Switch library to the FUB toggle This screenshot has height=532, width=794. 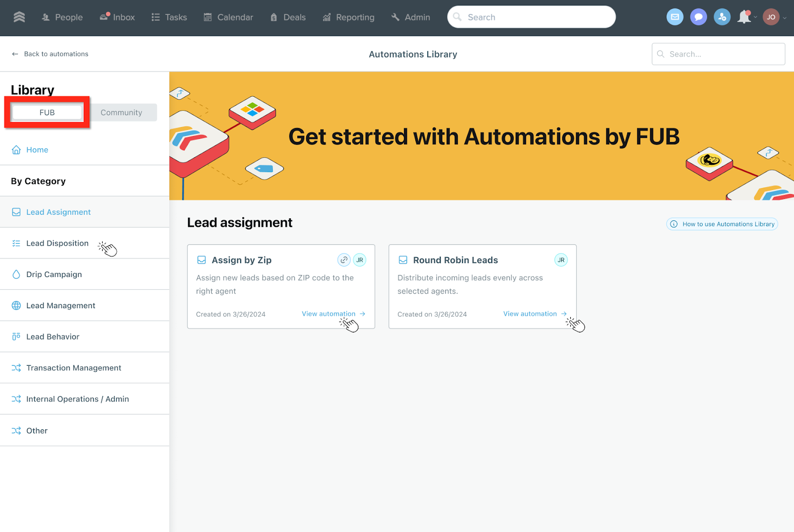tap(47, 113)
